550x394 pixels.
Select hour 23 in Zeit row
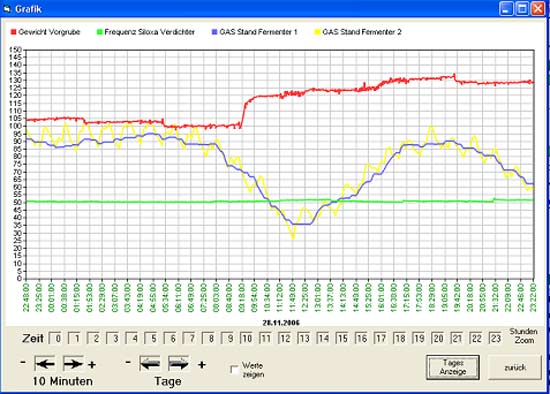point(495,339)
